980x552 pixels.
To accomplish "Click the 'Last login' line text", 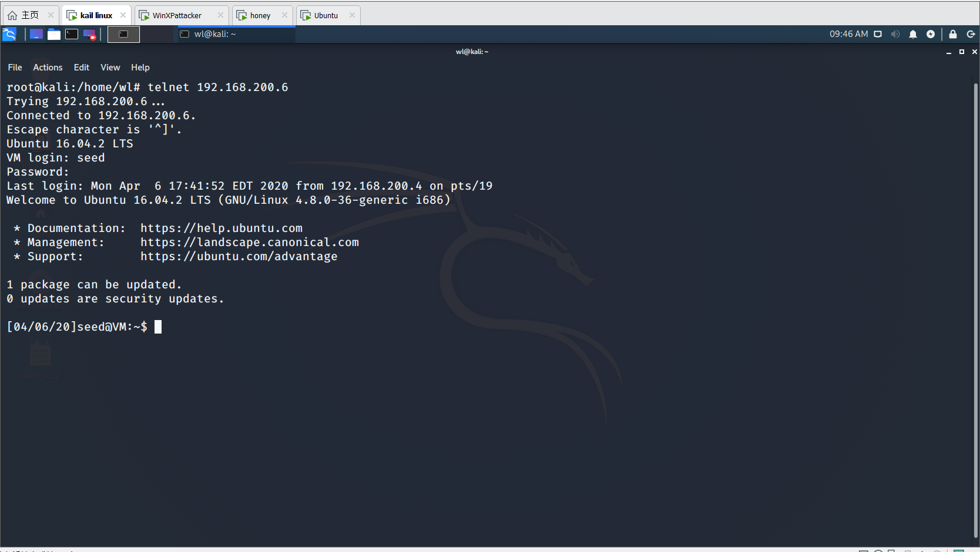I will (x=250, y=186).
